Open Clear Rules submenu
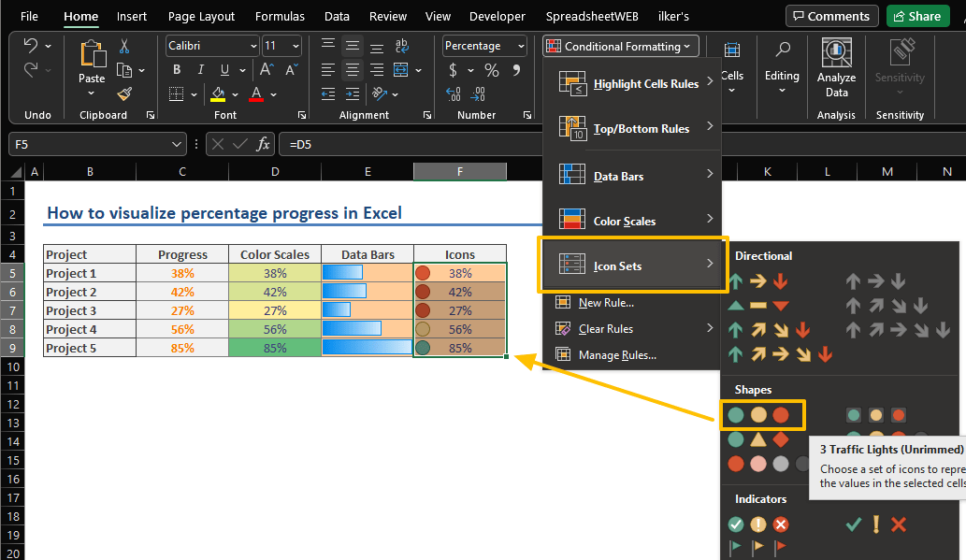The width and height of the screenshot is (966, 560). pos(632,328)
